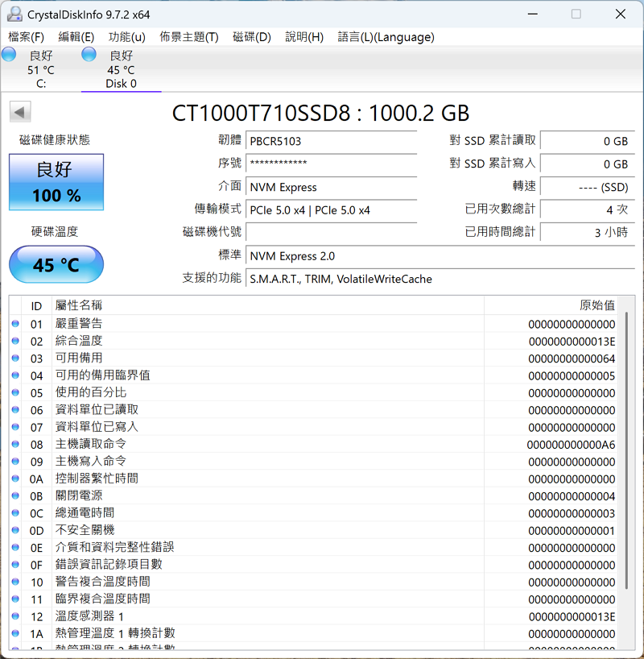This screenshot has width=644, height=659.
Task: Click the status dot for attribute 05 使用的百分比
Action: [x=15, y=392]
